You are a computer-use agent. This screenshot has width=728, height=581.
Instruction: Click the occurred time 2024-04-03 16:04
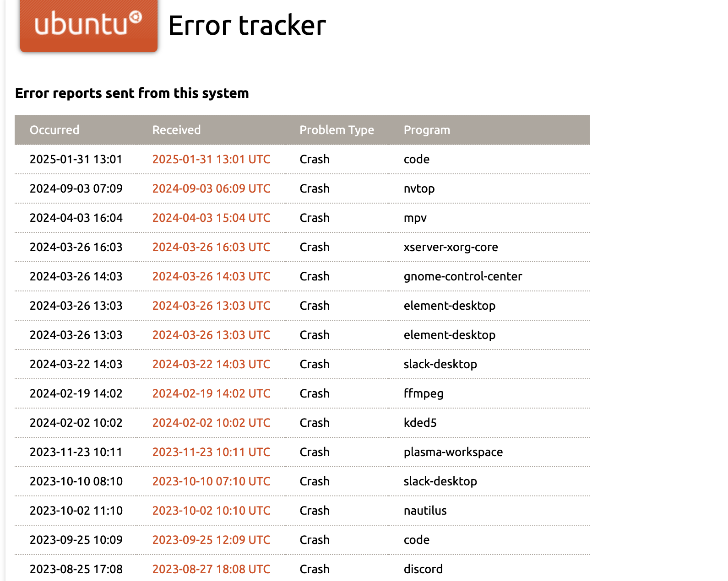click(76, 218)
